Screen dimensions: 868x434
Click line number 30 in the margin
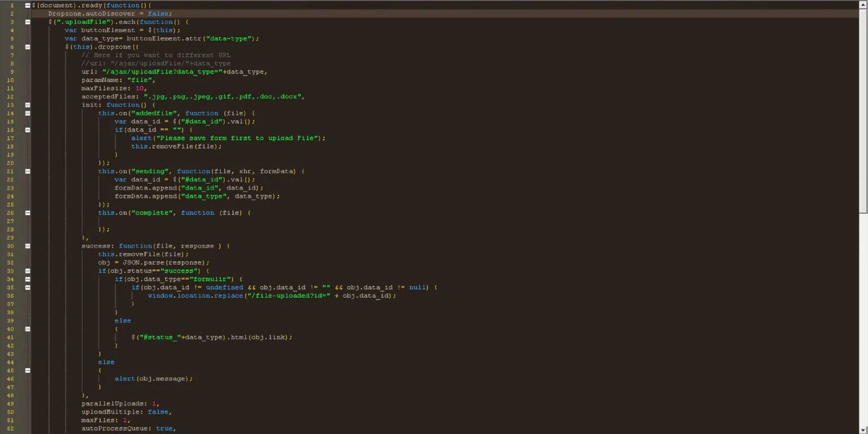click(10, 245)
